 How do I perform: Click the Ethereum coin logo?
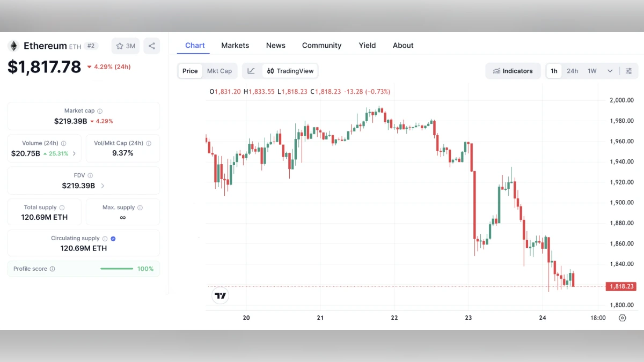tap(12, 46)
